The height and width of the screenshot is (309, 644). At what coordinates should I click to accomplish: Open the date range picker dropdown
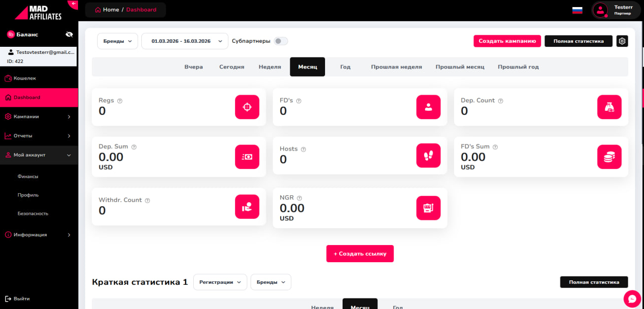(x=185, y=41)
